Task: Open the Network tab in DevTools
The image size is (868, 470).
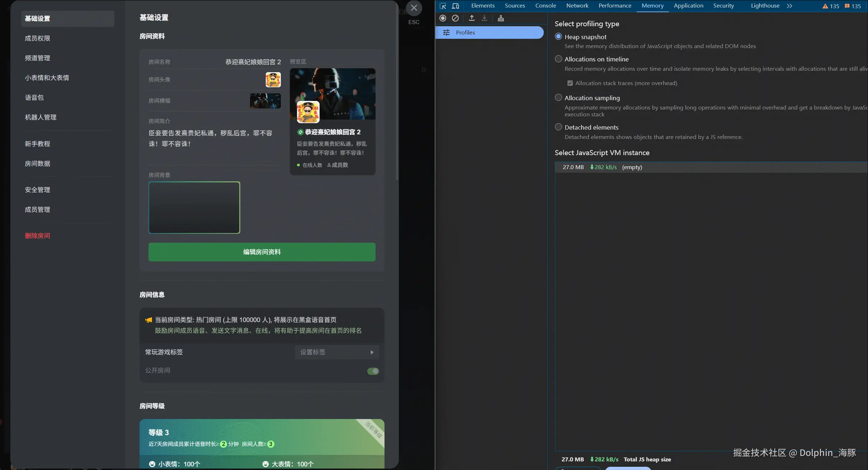Action: coord(577,6)
